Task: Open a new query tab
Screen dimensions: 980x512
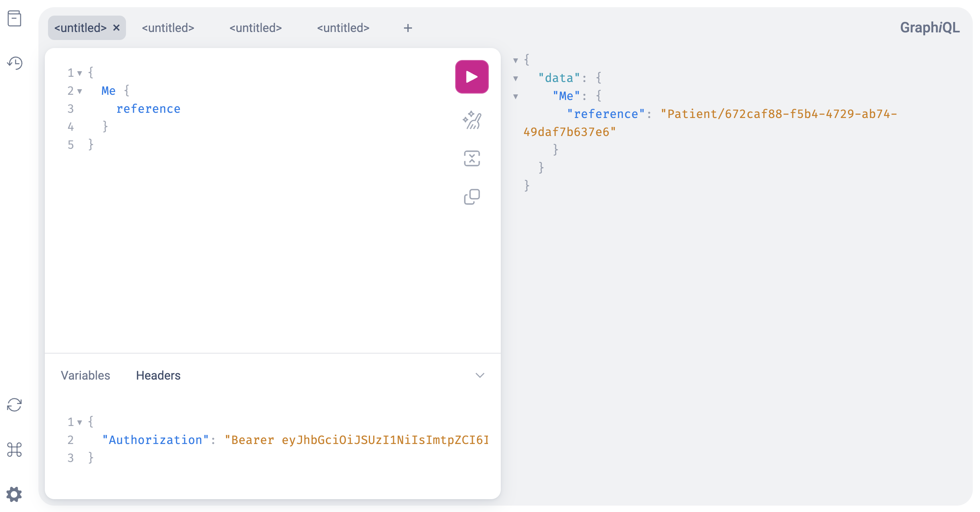Action: click(408, 28)
